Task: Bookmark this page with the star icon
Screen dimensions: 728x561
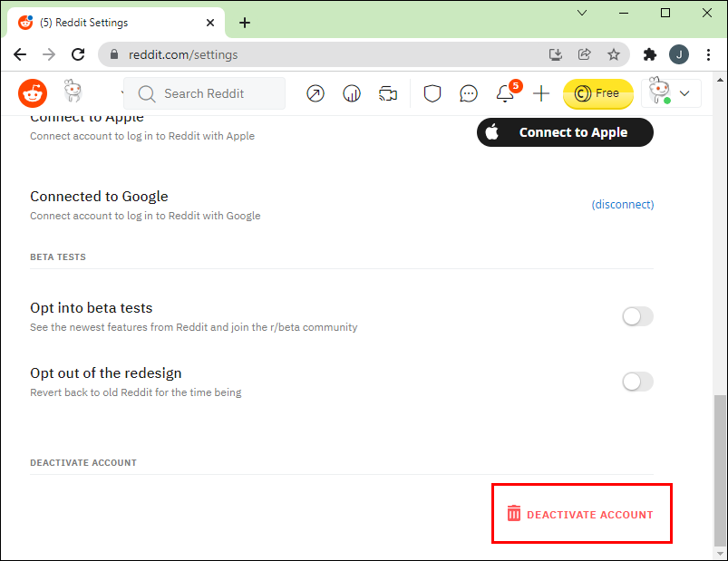Action: coord(614,54)
